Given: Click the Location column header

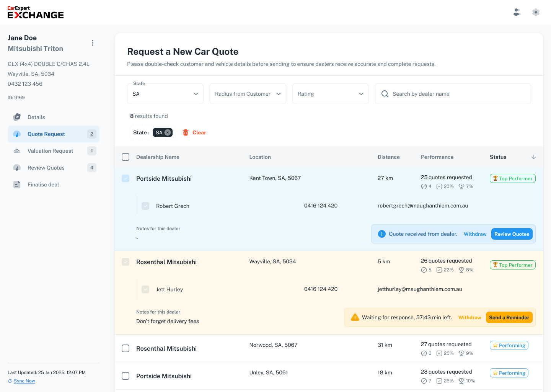Looking at the screenshot, I should pyautogui.click(x=260, y=157).
